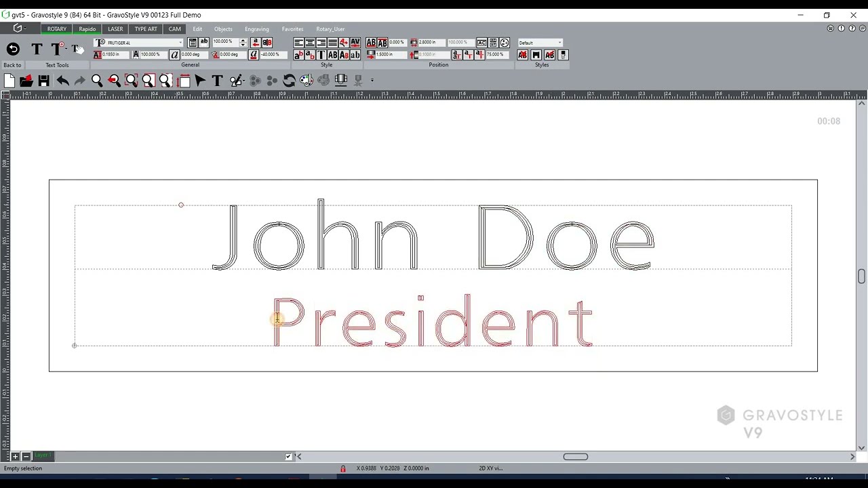Click the 2.8000 in position field
Screen dimensions: 868x488
(x=431, y=42)
